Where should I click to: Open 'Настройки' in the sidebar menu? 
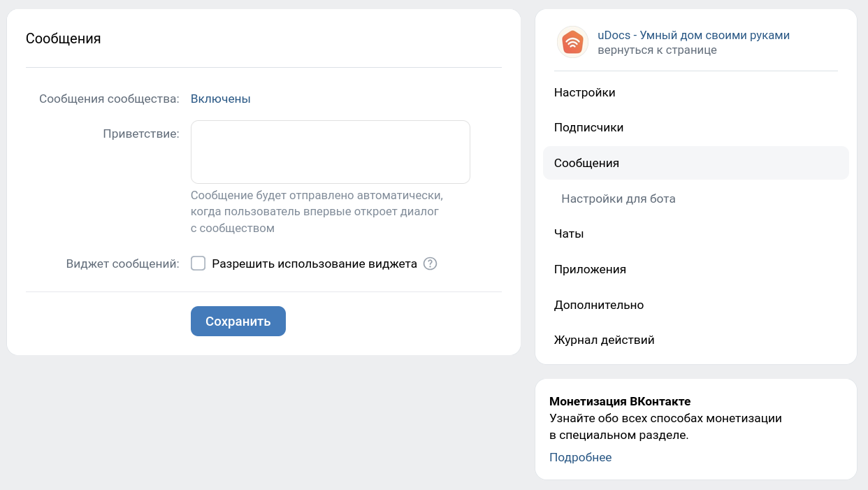pos(584,92)
